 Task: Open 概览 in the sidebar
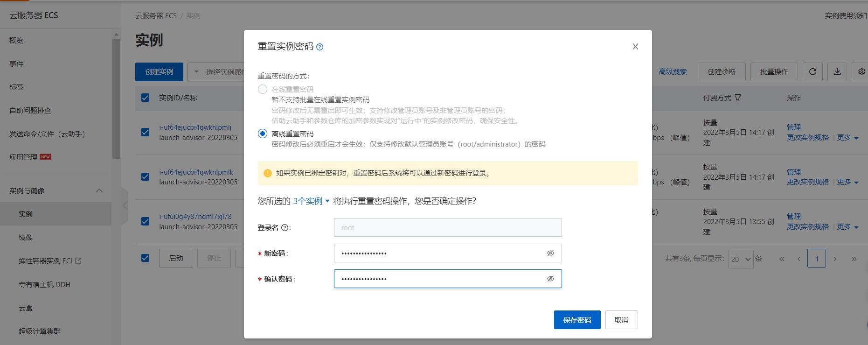(x=16, y=41)
